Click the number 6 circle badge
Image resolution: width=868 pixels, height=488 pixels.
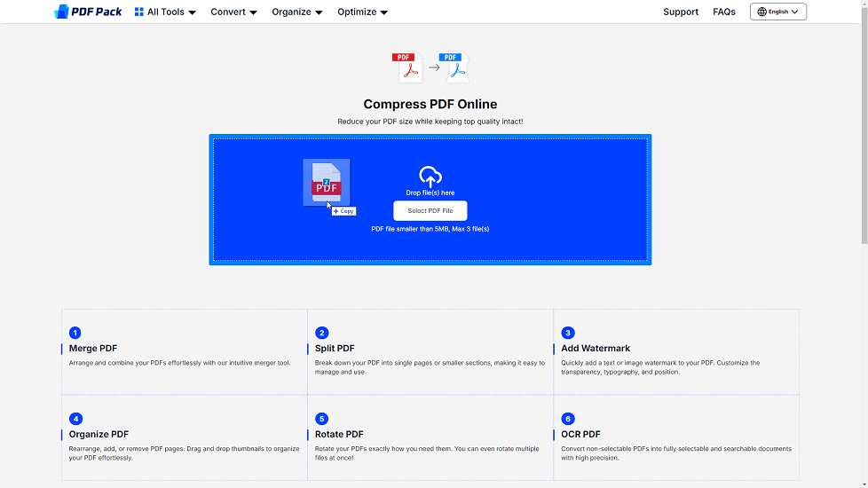tap(568, 419)
